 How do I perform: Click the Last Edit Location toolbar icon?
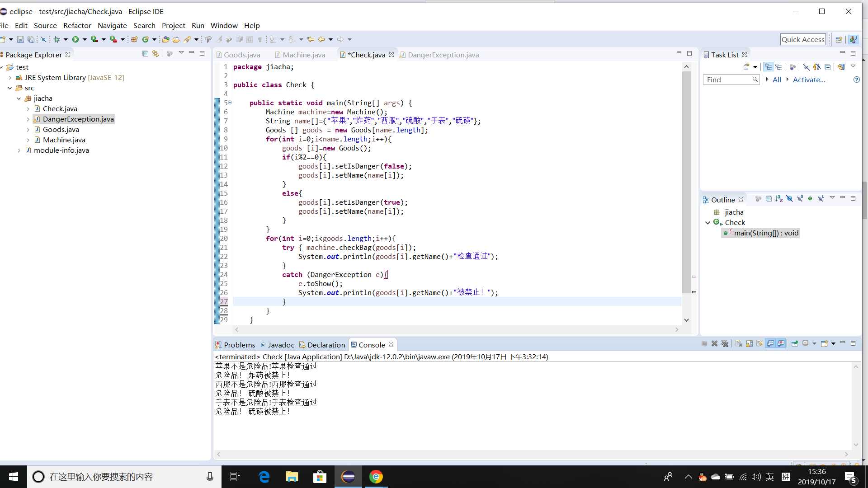coord(311,40)
